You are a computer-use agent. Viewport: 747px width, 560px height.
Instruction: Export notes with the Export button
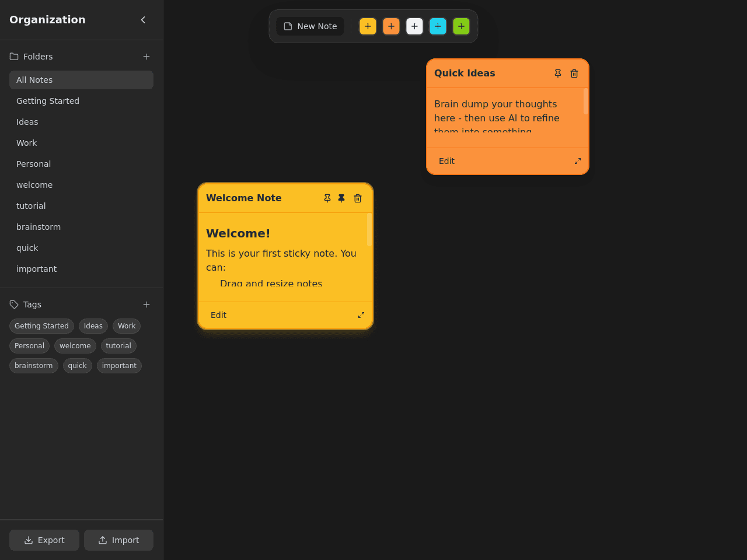coord(44,540)
